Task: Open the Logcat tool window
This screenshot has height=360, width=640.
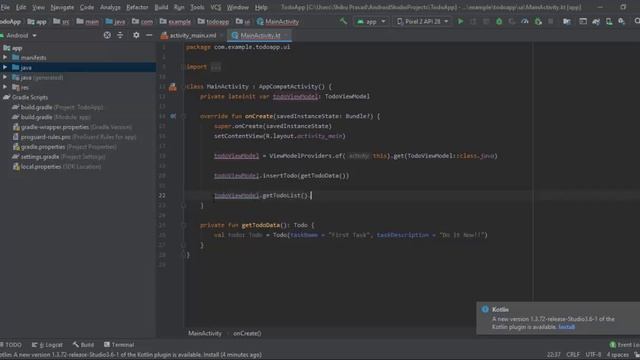Action: click(x=47, y=345)
